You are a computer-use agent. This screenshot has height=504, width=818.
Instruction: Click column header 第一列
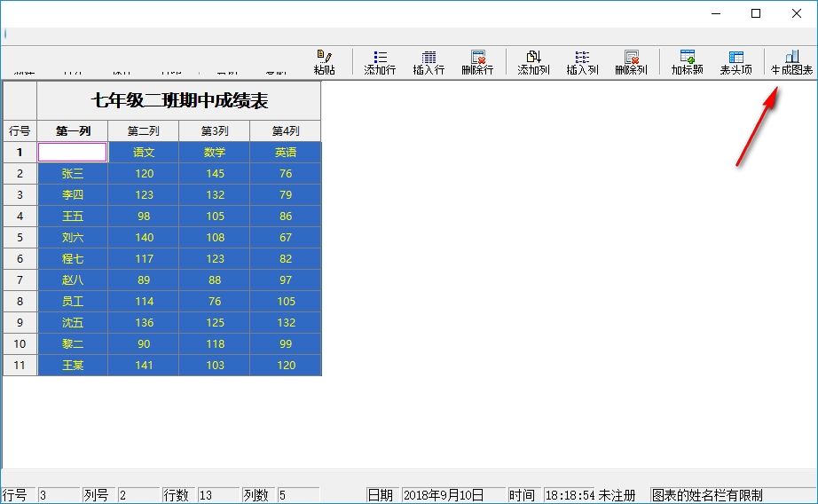pos(73,131)
